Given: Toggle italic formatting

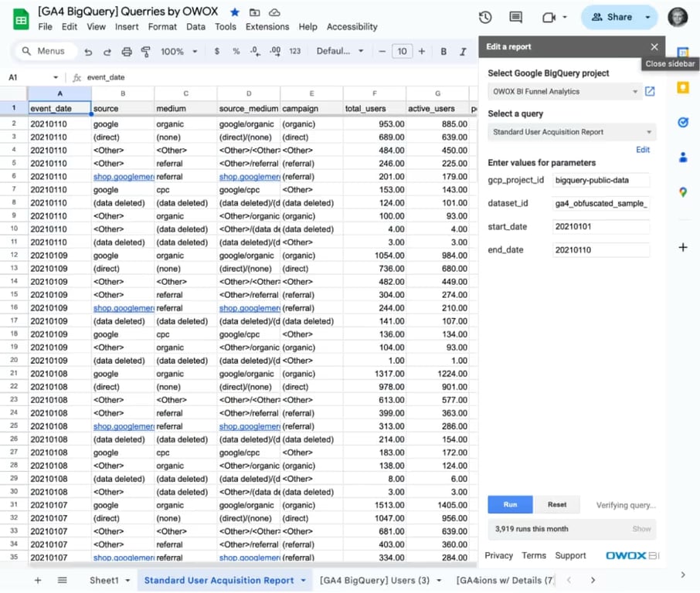Looking at the screenshot, I should point(463,51).
